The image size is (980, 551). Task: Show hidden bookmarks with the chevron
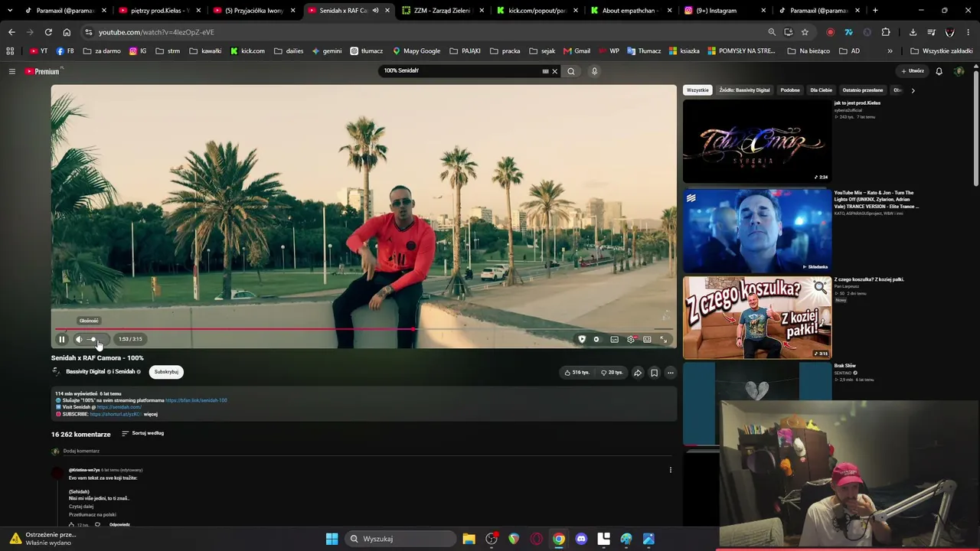890,51
